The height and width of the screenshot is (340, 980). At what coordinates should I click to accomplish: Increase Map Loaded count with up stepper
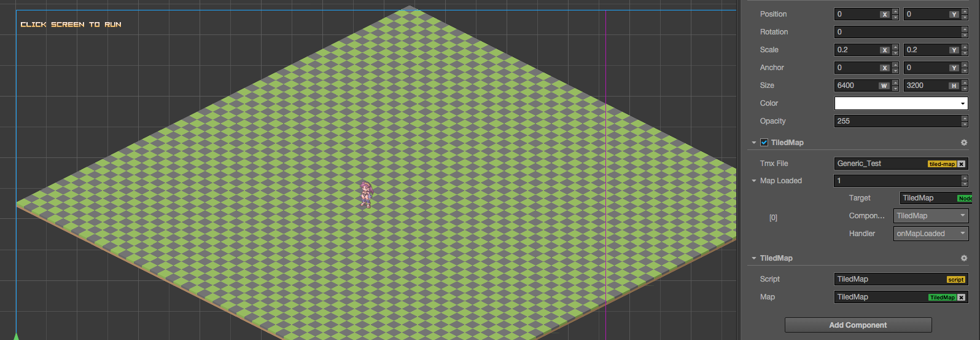point(965,178)
